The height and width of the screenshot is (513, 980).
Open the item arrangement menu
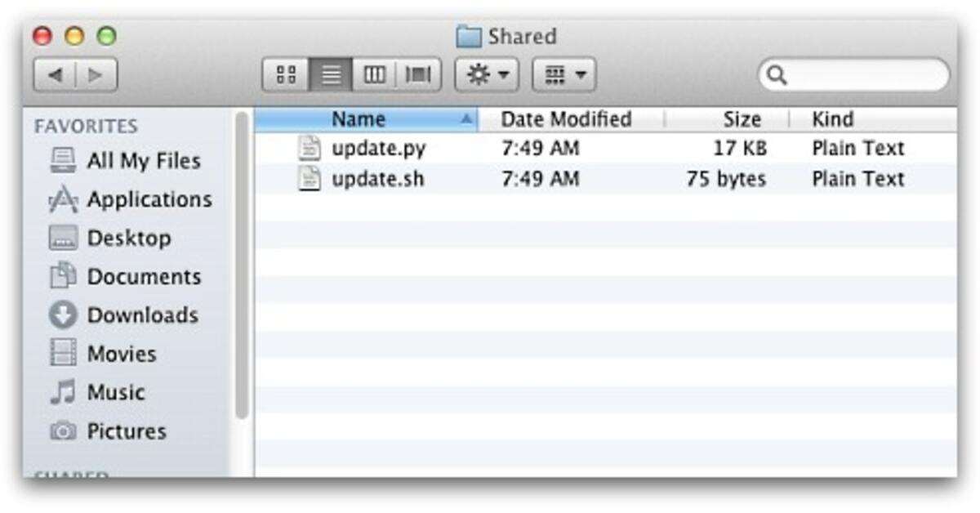[562, 74]
